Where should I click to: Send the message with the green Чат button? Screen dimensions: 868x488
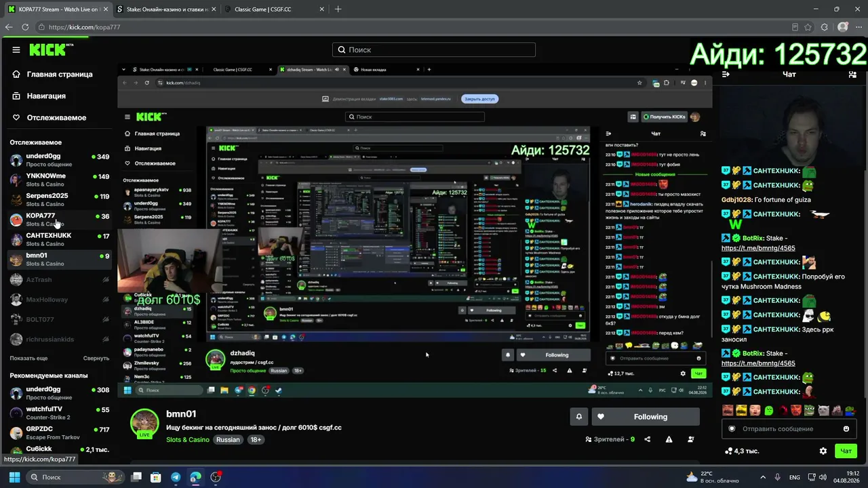point(846,451)
